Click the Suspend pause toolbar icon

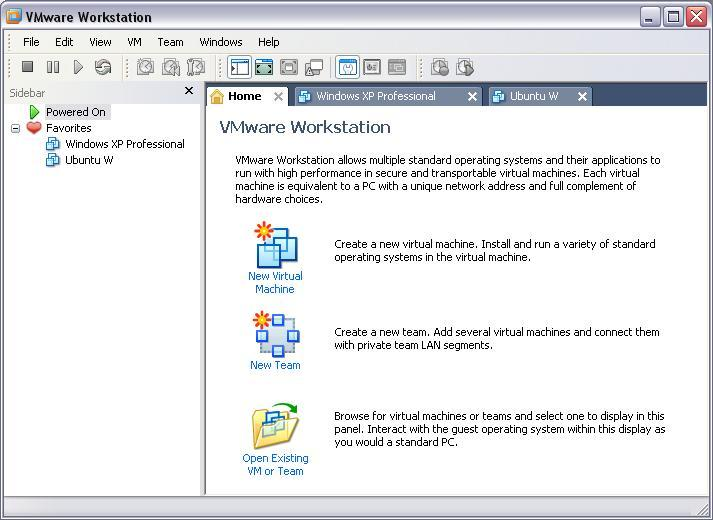pos(53,67)
